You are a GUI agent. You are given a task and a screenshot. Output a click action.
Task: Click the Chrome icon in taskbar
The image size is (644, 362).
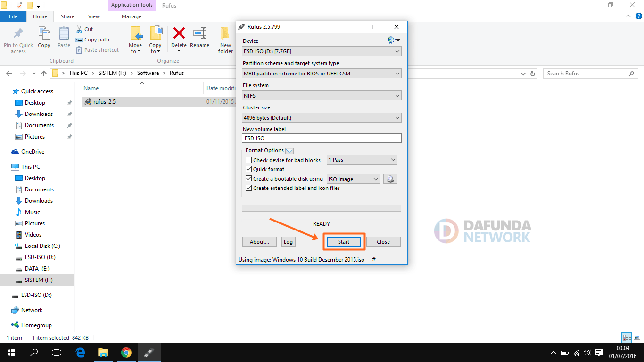point(126,353)
